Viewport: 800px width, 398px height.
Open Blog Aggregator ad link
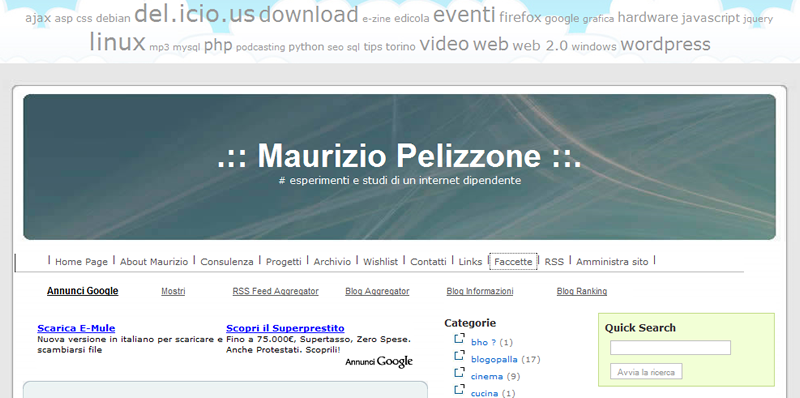coord(377,291)
